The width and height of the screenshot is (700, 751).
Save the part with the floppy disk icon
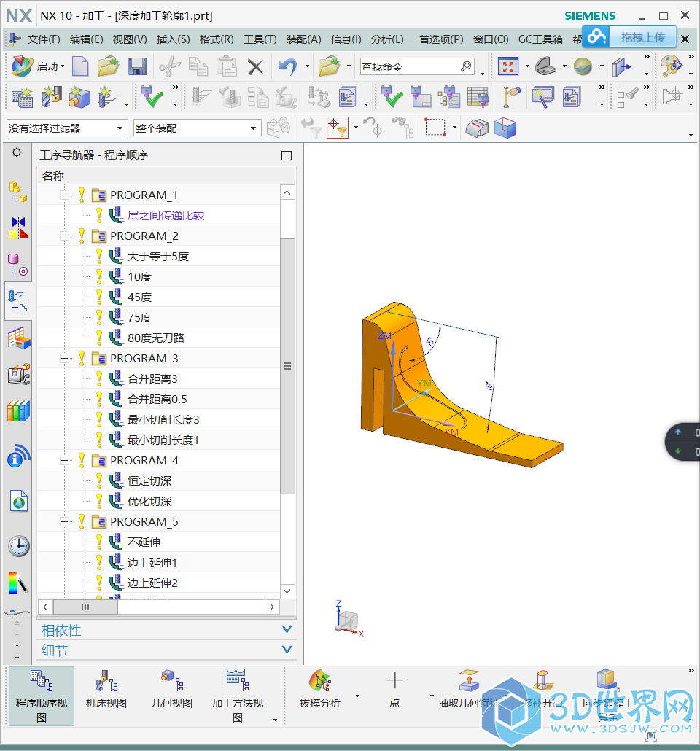point(137,66)
